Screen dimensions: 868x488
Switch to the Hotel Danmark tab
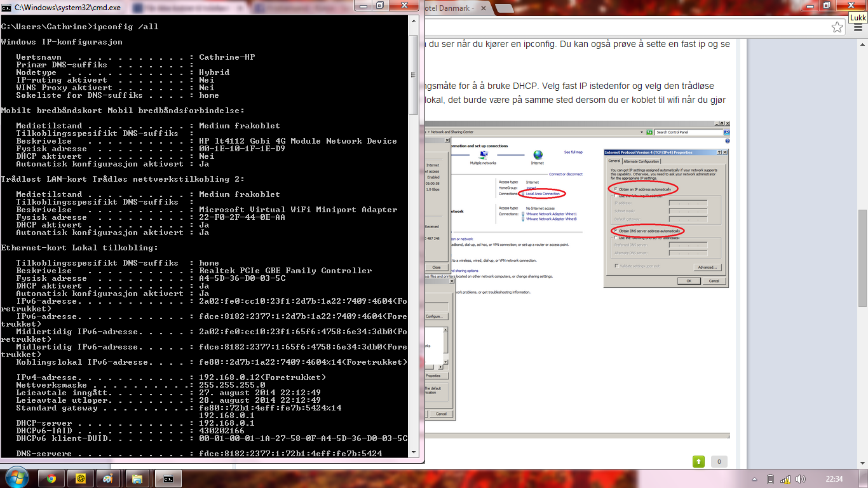tap(452, 8)
